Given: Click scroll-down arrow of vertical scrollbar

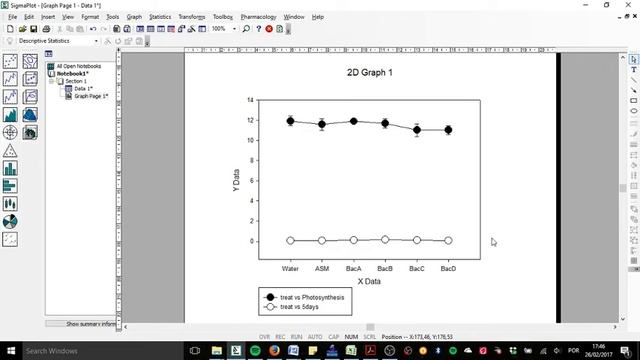Looking at the screenshot, I should (x=622, y=319).
